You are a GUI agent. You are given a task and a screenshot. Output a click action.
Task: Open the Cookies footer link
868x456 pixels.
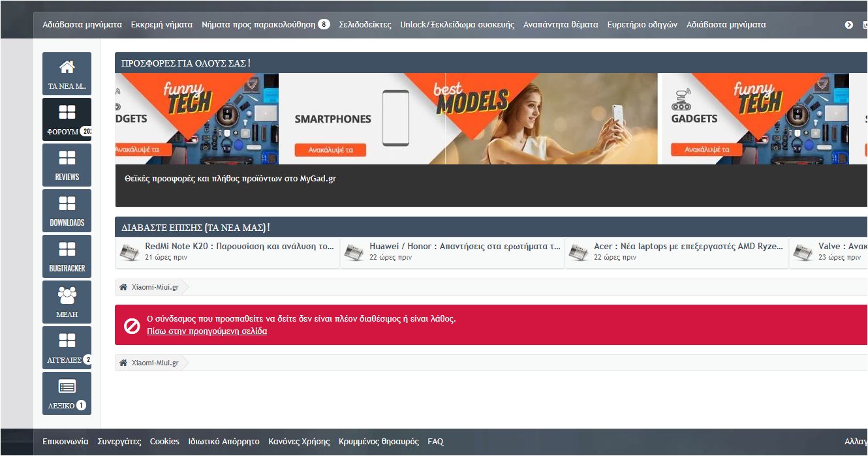(164, 442)
